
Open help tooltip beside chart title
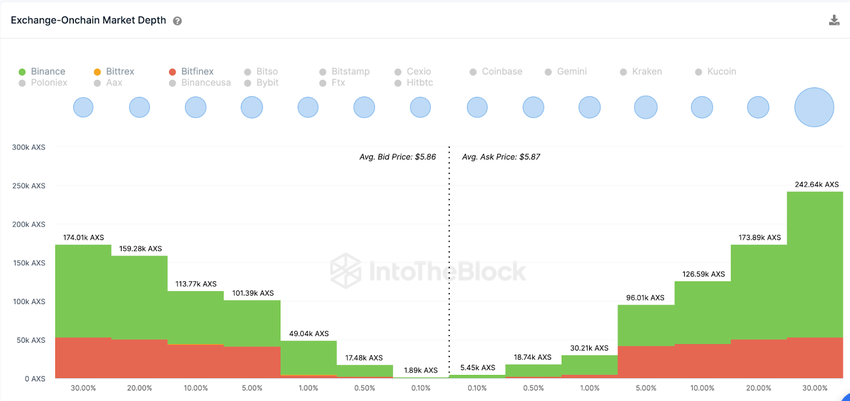177,21
